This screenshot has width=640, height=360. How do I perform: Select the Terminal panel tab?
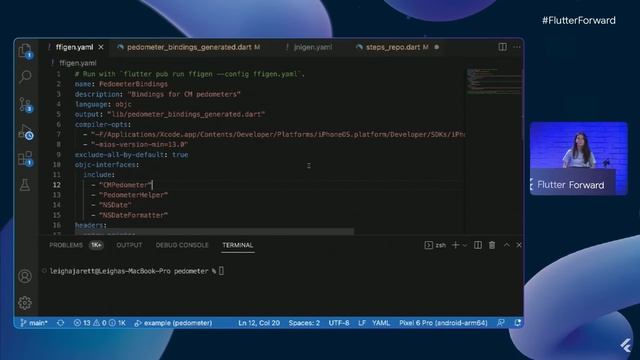point(238,245)
